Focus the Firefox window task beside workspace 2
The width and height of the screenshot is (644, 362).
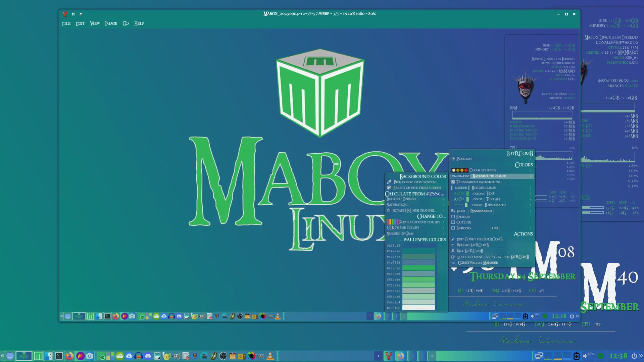pos(401,356)
